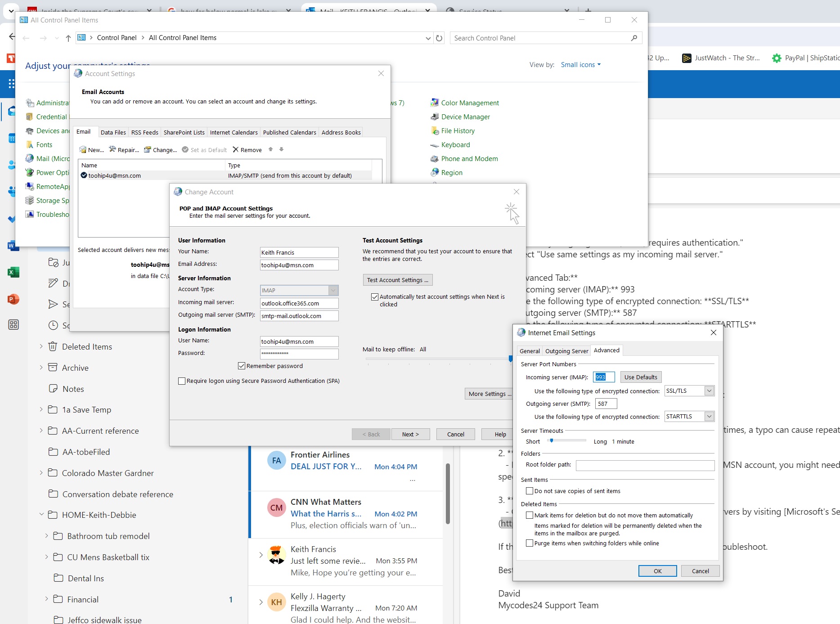Expand the Colorado Master Gardner folder

[x=41, y=473]
